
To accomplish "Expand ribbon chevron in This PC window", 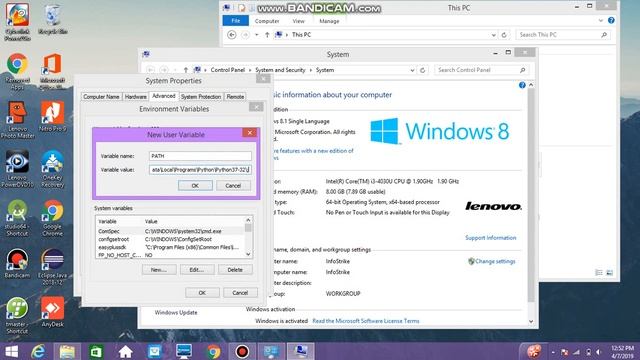I will [600, 20].
